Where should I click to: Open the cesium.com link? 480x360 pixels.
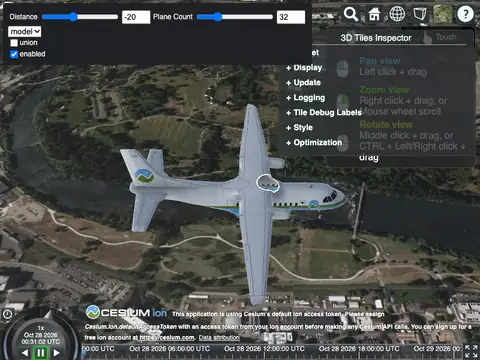[167, 338]
